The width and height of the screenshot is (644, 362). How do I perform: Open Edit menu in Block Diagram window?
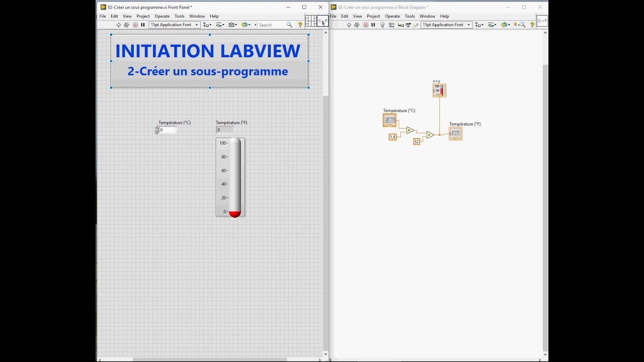click(x=345, y=16)
